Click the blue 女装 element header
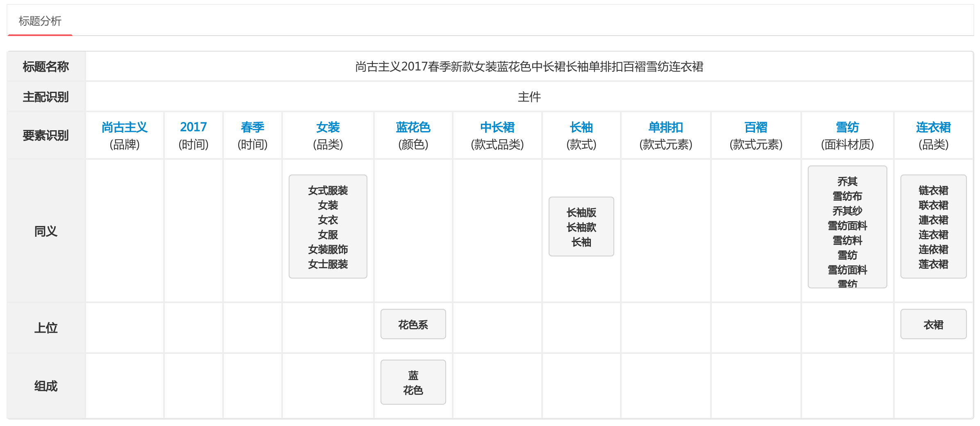Image resolution: width=980 pixels, height=426 pixels. pos(328,127)
